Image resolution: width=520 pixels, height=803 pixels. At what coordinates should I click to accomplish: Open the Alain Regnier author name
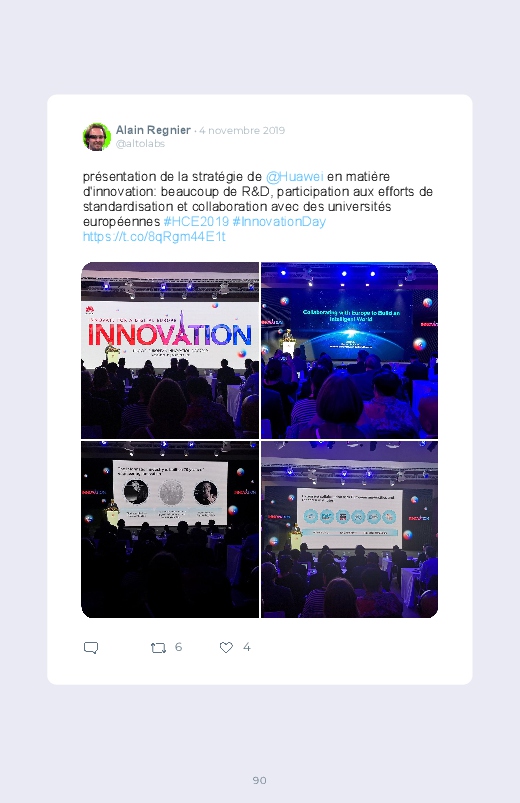pos(153,130)
